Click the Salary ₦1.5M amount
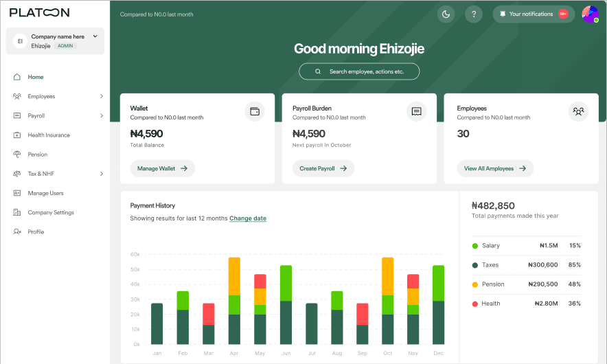Screen dimensions: 607x364 click(549, 245)
